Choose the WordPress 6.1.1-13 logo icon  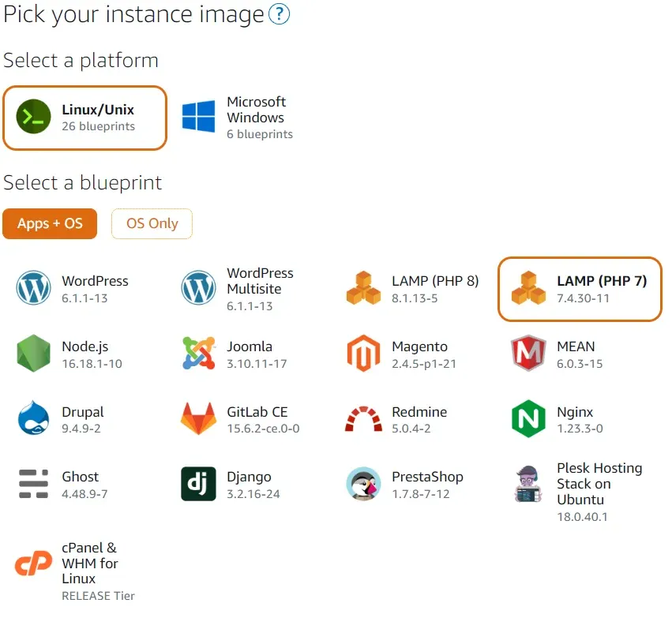(x=33, y=288)
